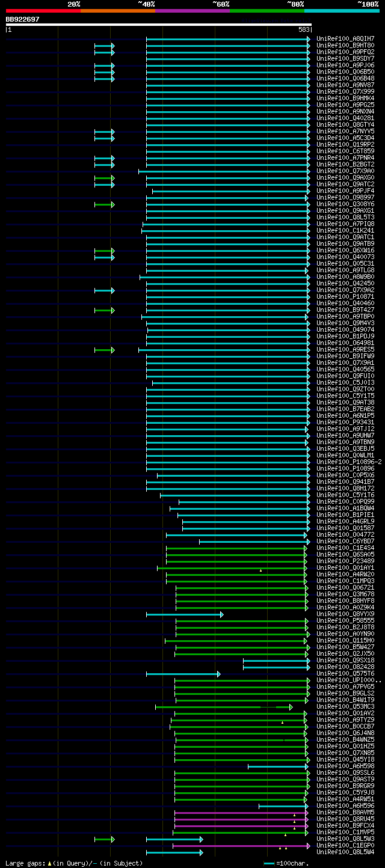Screen dimensions: 385x868
Task: Select label UniRef100_Q8L5W4
Action: click(345, 852)
